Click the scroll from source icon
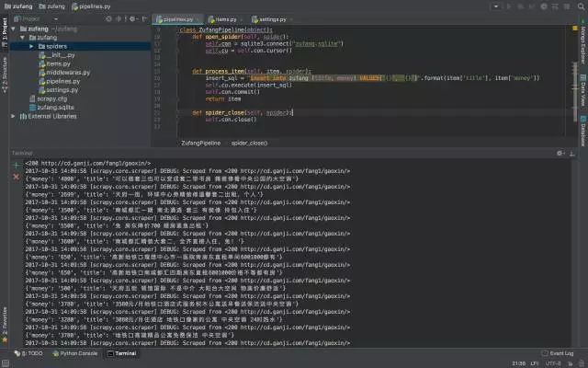This screenshot has height=368, width=588. (108, 18)
